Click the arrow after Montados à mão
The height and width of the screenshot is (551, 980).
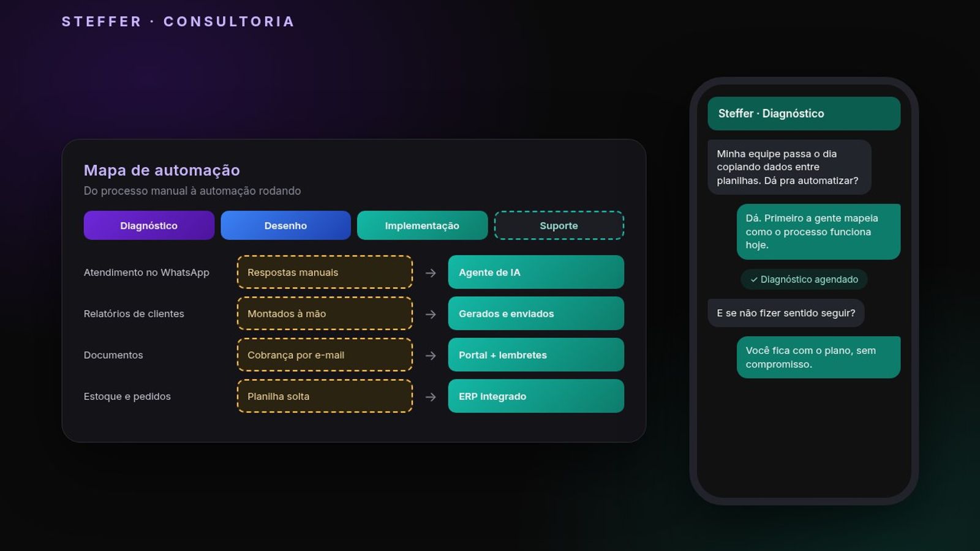coord(431,314)
